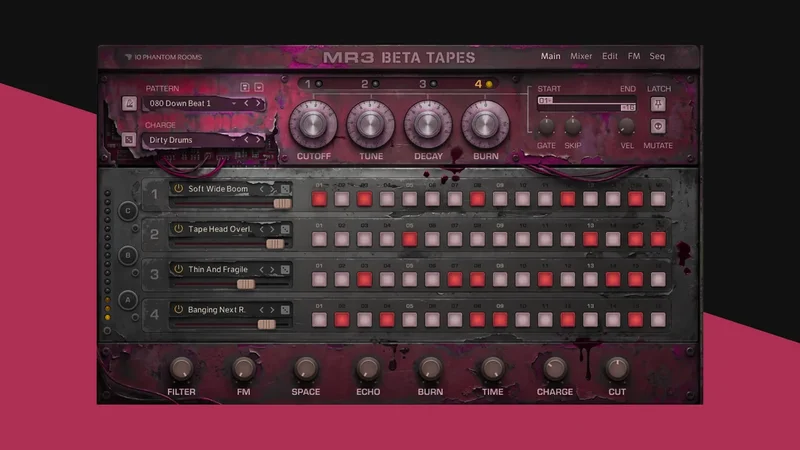Click the small Vel knob
The width and height of the screenshot is (800, 450).
coord(627,126)
